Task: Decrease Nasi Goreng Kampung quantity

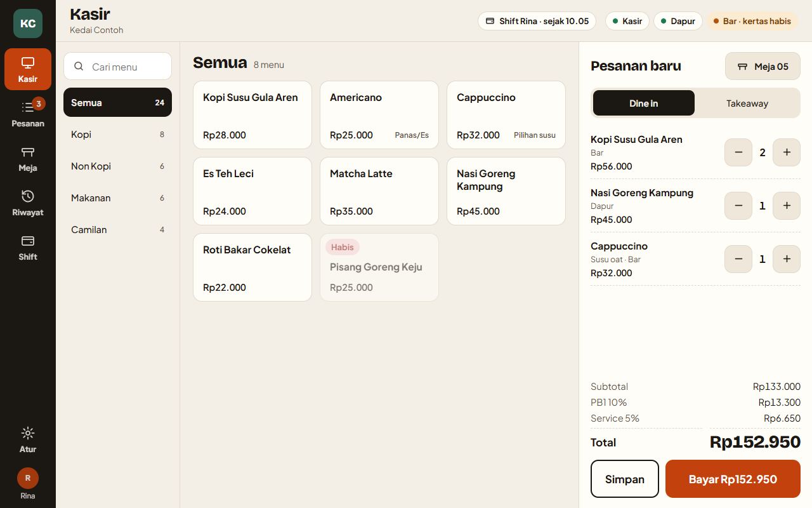Action: coord(738,206)
